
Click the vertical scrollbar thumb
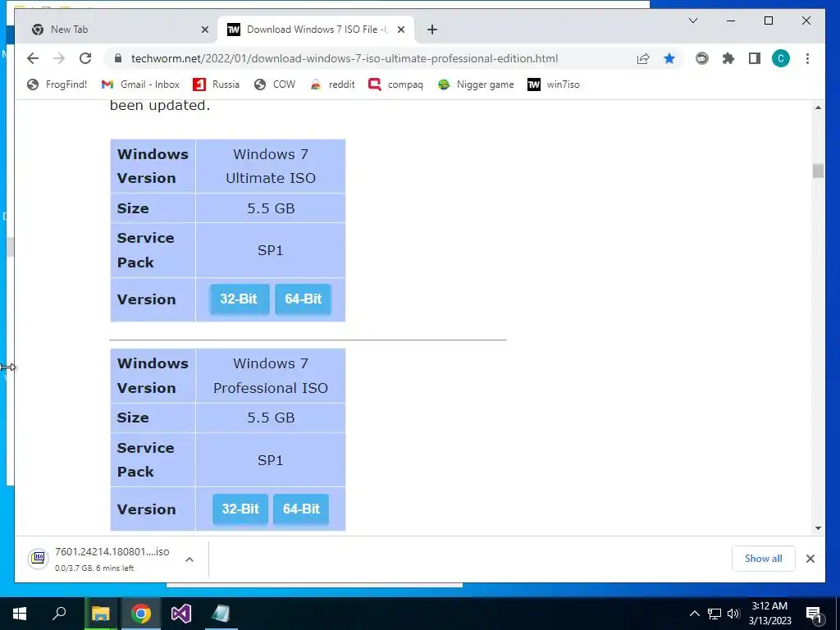pos(818,171)
